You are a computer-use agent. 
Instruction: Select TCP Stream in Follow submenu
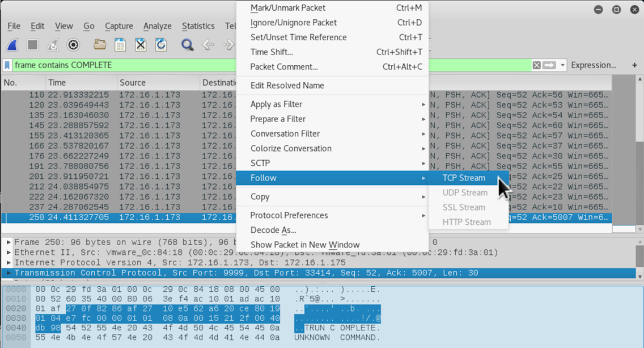(x=468, y=178)
